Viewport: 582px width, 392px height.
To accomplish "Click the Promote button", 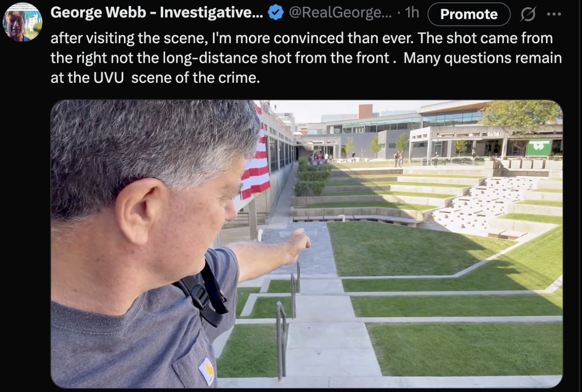I will [469, 14].
